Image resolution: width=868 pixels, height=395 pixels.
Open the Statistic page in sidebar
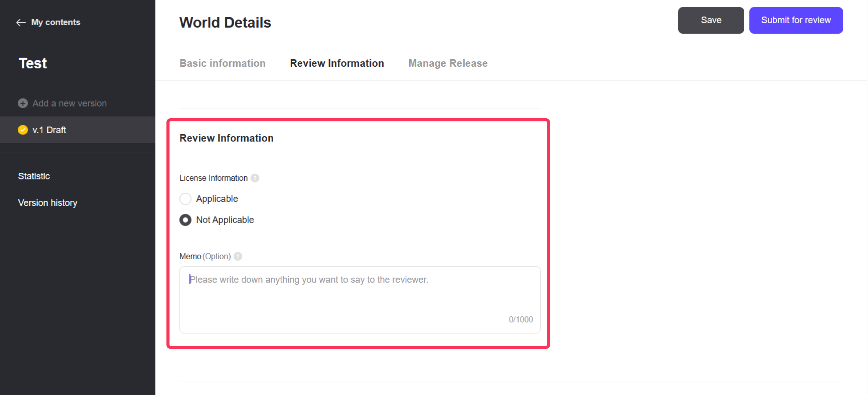(34, 176)
